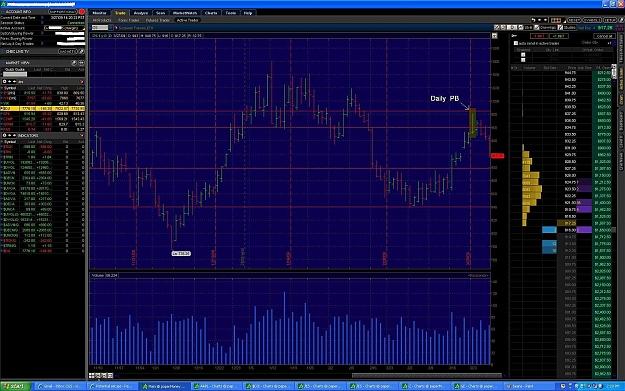Open the MarketWatch tab
Viewport: 625px width, 391px height.
(x=185, y=13)
